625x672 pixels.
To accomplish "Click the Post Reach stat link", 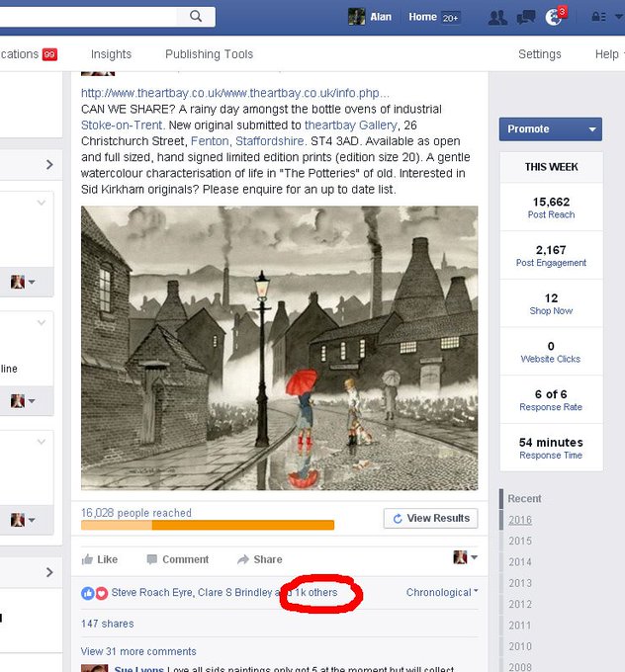I will [551, 214].
